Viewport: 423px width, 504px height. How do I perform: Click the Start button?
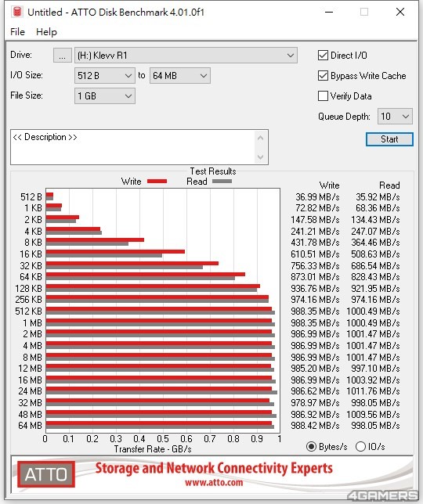389,139
